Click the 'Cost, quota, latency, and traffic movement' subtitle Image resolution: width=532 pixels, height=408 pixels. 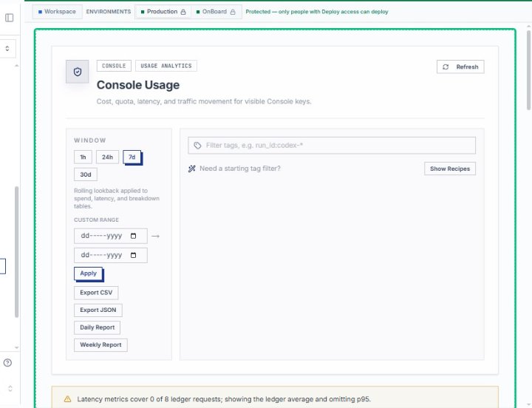[204, 101]
